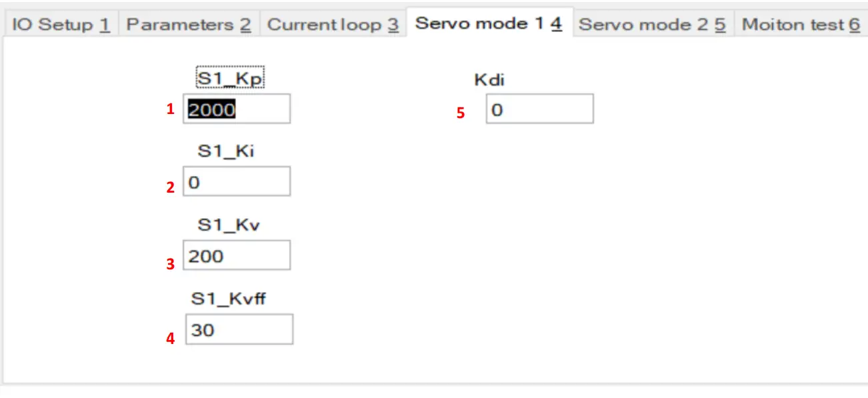This screenshot has height=398, width=868.
Task: Switch to the IO Setup tab
Action: pos(61,25)
